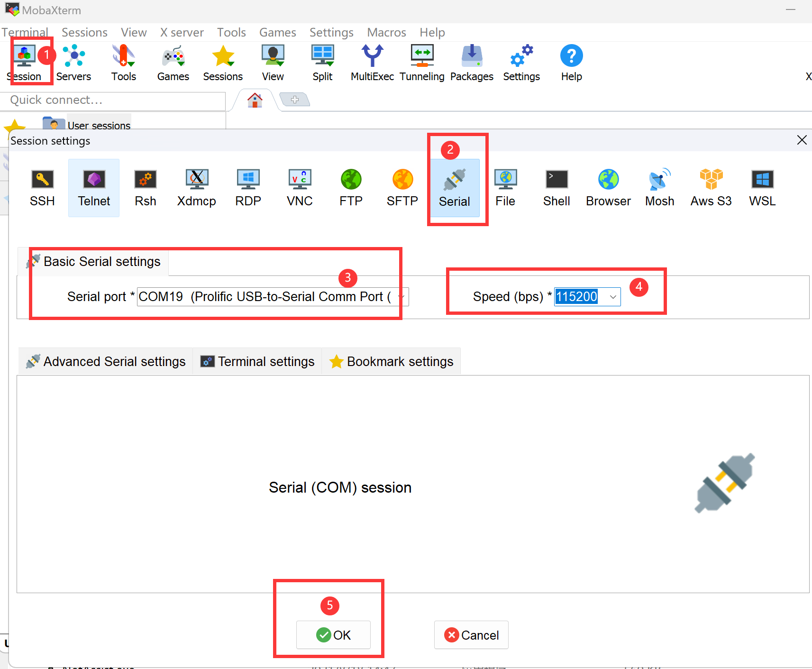This screenshot has height=669, width=812.
Task: Select the Mosh session type
Action: pos(659,188)
